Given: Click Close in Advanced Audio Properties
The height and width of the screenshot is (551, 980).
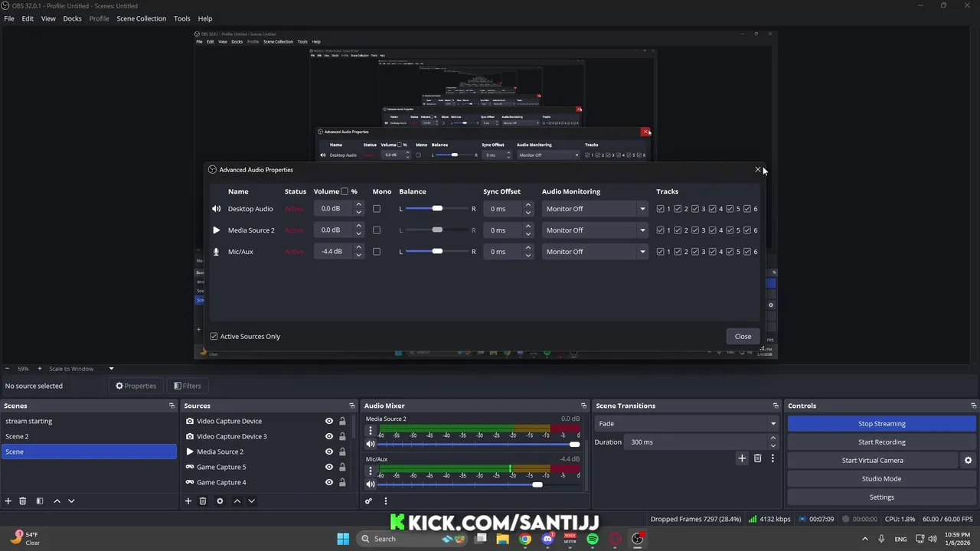Looking at the screenshot, I should [743, 337].
